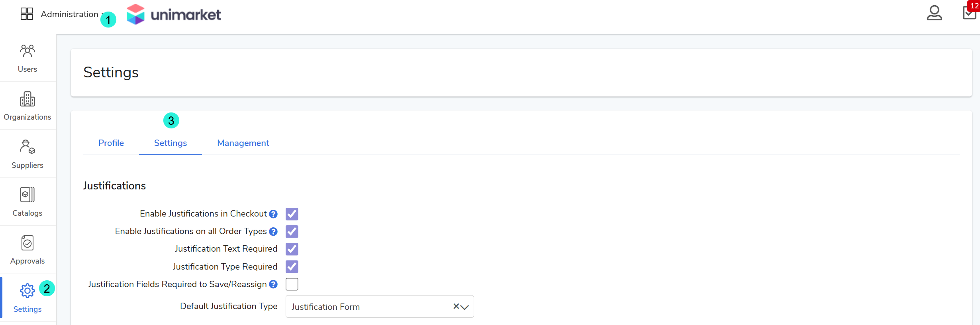Toggle Justification Type Required checkbox

pyautogui.click(x=292, y=267)
